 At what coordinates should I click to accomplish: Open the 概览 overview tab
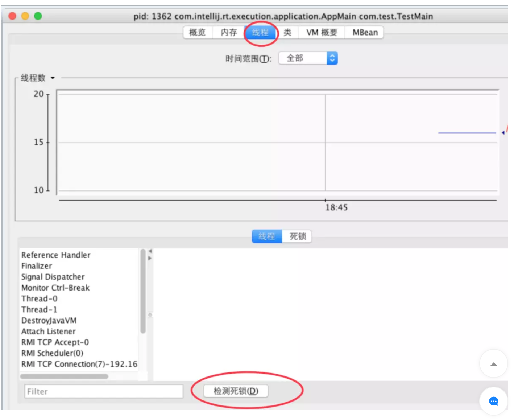198,33
